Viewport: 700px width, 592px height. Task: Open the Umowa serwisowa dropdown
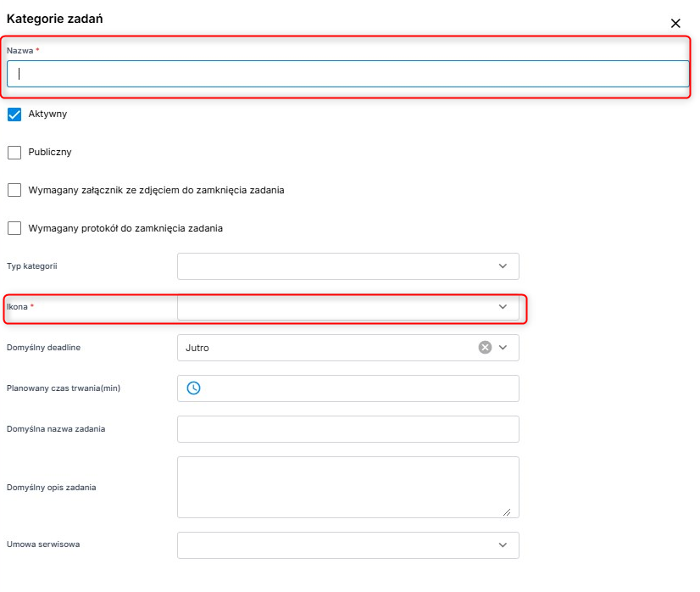[x=347, y=545]
